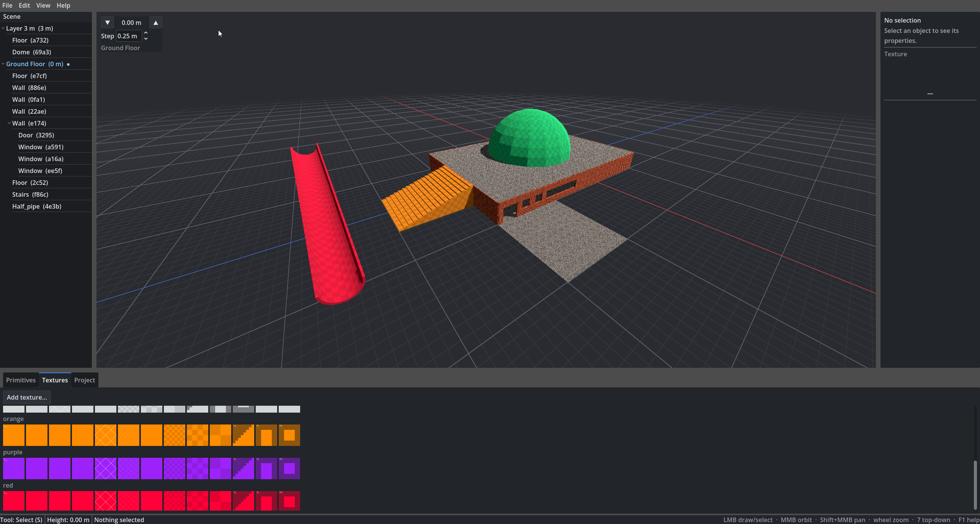Viewport: 980px width, 524px height.
Task: Collapse the Layer 3 m tree group
Action: coord(3,28)
